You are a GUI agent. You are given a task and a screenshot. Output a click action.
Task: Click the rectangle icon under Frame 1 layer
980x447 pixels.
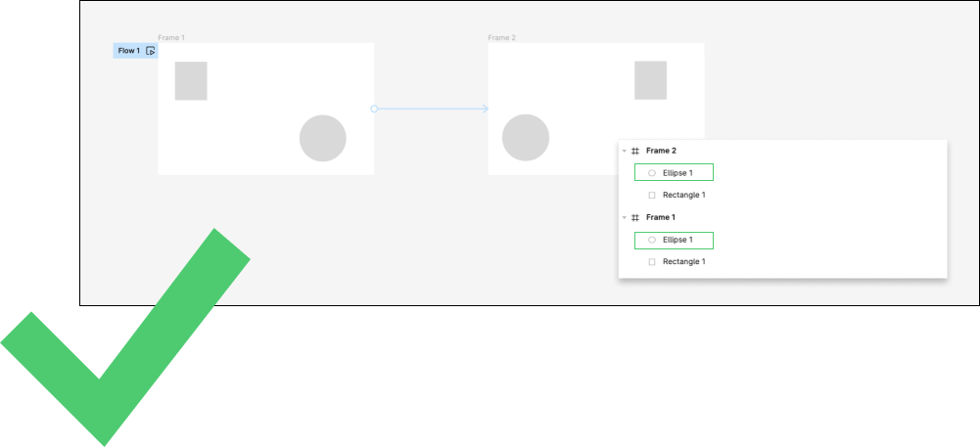[652, 262]
